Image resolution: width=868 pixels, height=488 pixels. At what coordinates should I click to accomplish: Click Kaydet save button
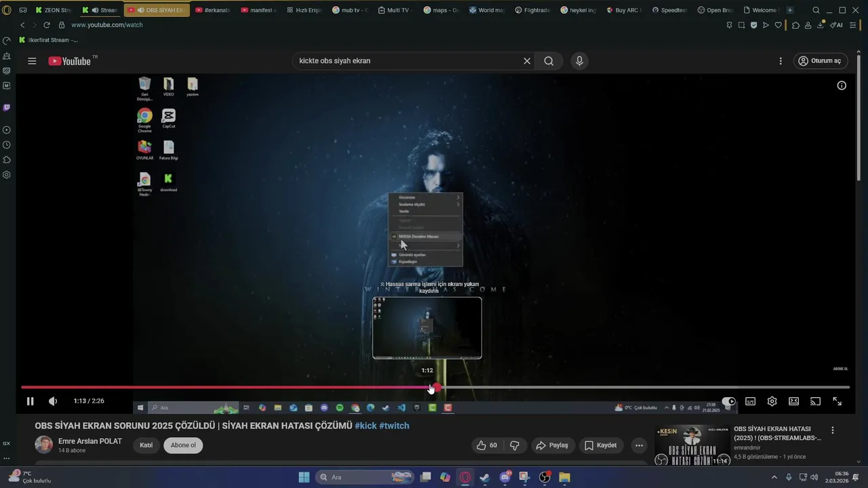[601, 445]
